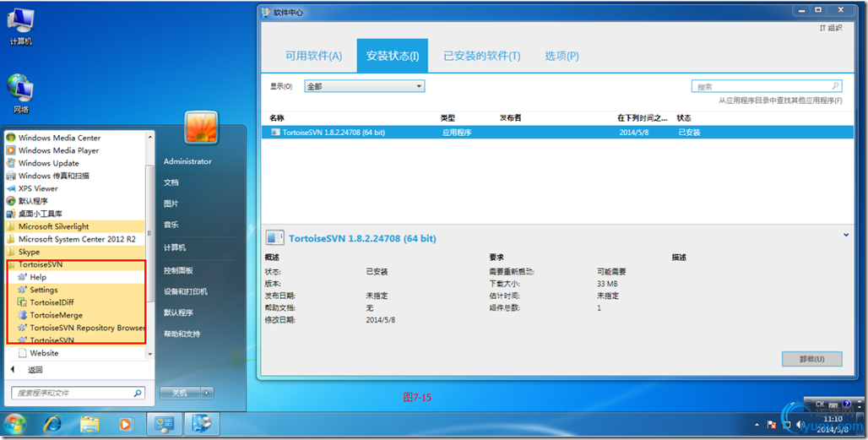Sort by the 类型 column header
Image resolution: width=868 pixels, height=440 pixels.
coord(448,118)
